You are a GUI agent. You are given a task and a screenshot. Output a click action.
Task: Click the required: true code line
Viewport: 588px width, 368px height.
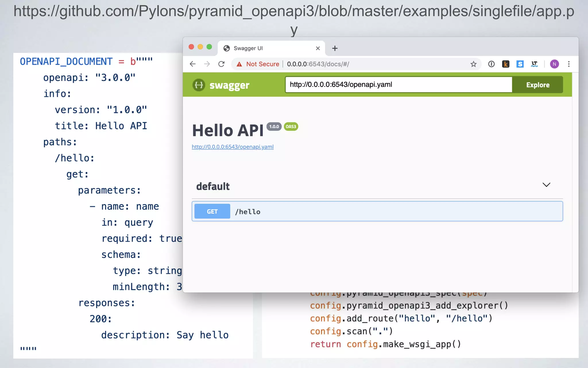pos(142,239)
